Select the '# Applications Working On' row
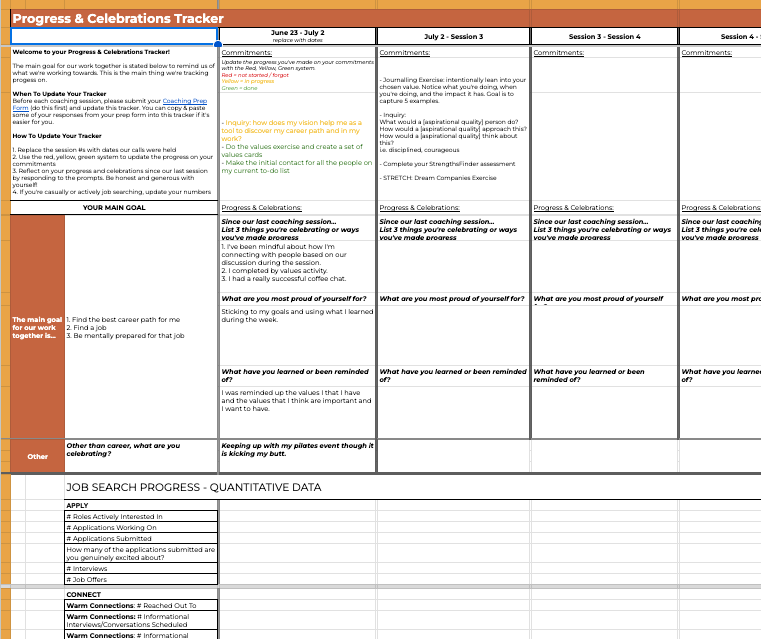The image size is (761, 639). (x=141, y=527)
